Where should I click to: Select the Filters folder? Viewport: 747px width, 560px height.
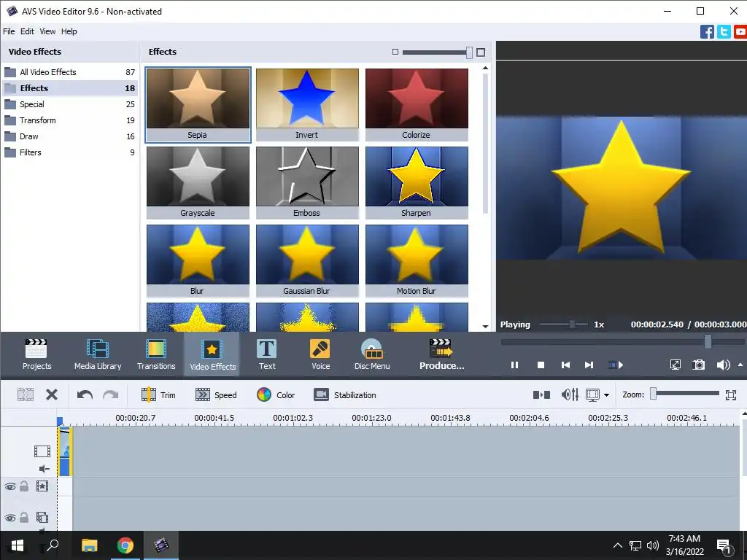tap(70, 152)
